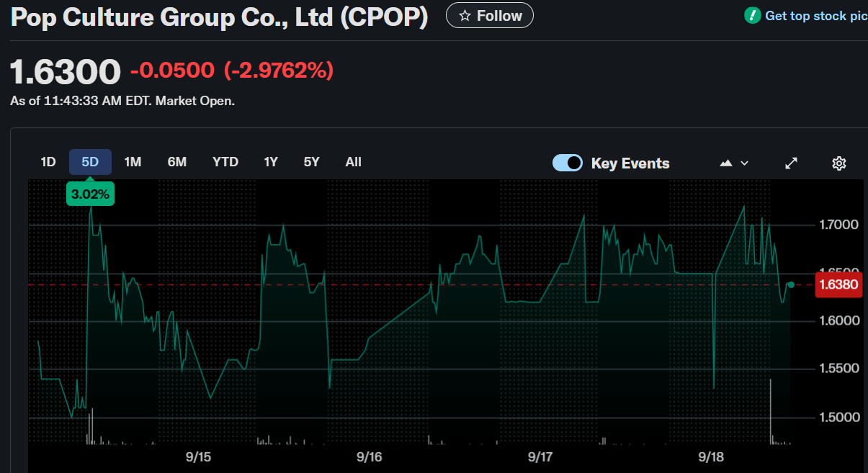
Task: Select the 5D time range tab
Action: pos(90,162)
